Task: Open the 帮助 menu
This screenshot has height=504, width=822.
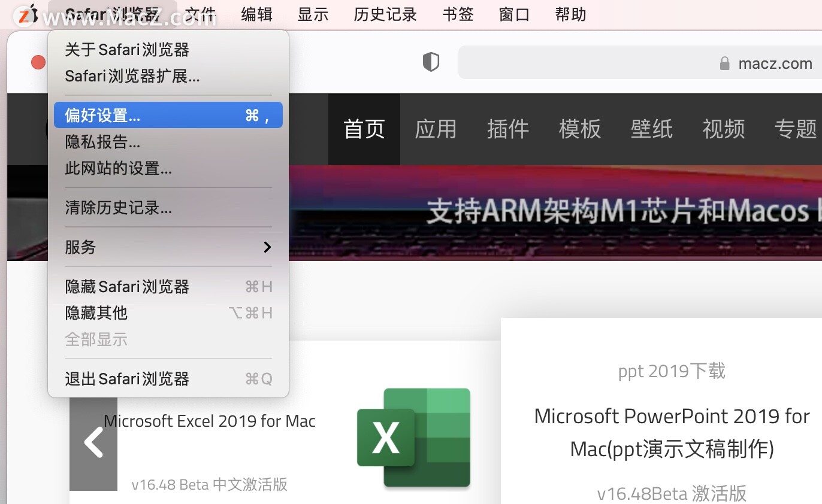Action: (571, 14)
